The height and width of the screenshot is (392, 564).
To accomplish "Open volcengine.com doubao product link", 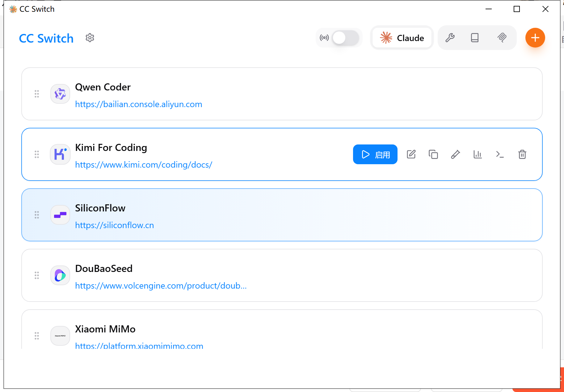I will click(x=161, y=286).
